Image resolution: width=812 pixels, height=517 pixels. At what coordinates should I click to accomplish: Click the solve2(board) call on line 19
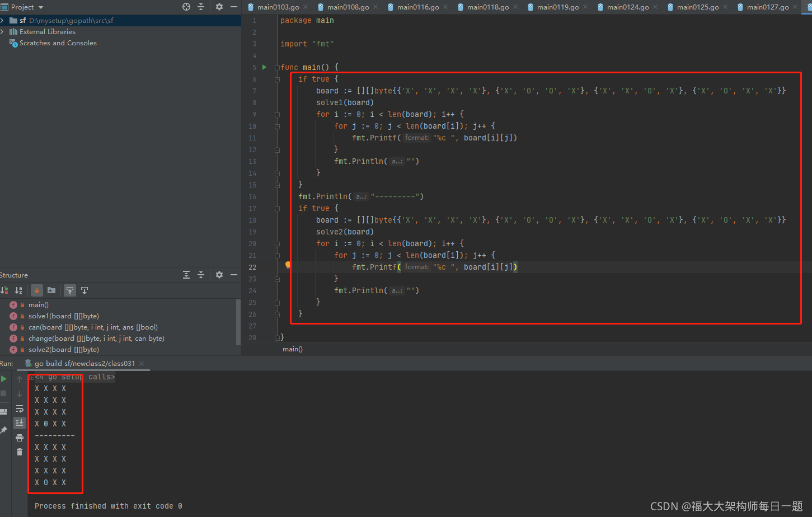345,232
